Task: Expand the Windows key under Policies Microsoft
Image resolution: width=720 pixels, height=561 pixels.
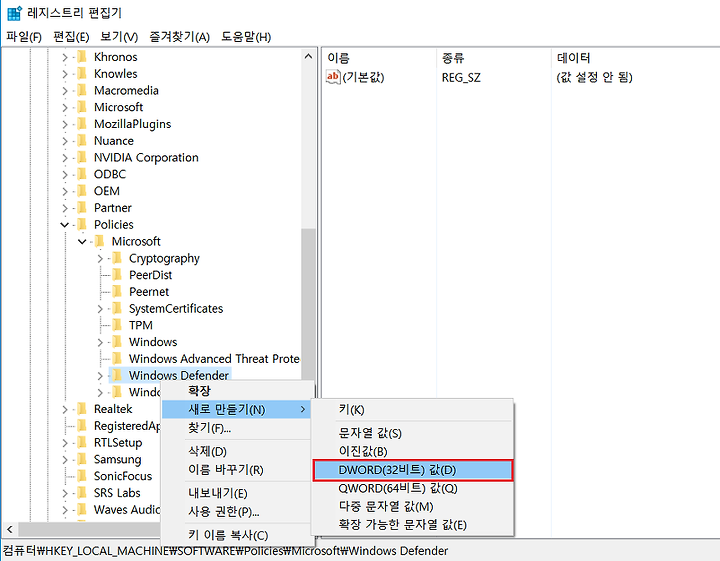Action: pyautogui.click(x=100, y=342)
